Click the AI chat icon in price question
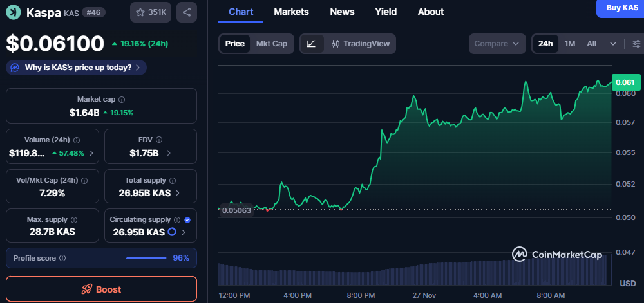The height and width of the screenshot is (303, 644). [15, 68]
